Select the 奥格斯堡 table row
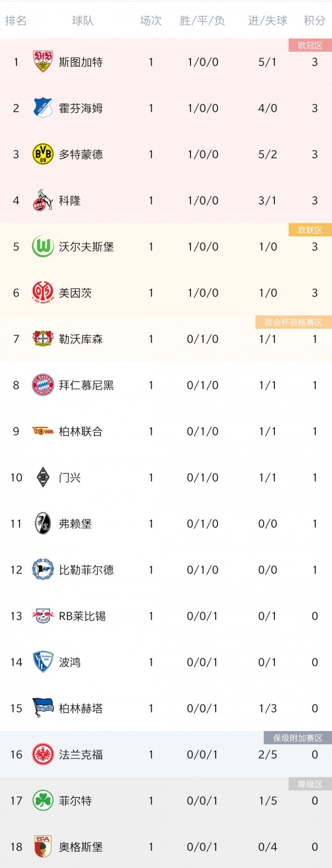This screenshot has width=332, height=868. point(166,846)
